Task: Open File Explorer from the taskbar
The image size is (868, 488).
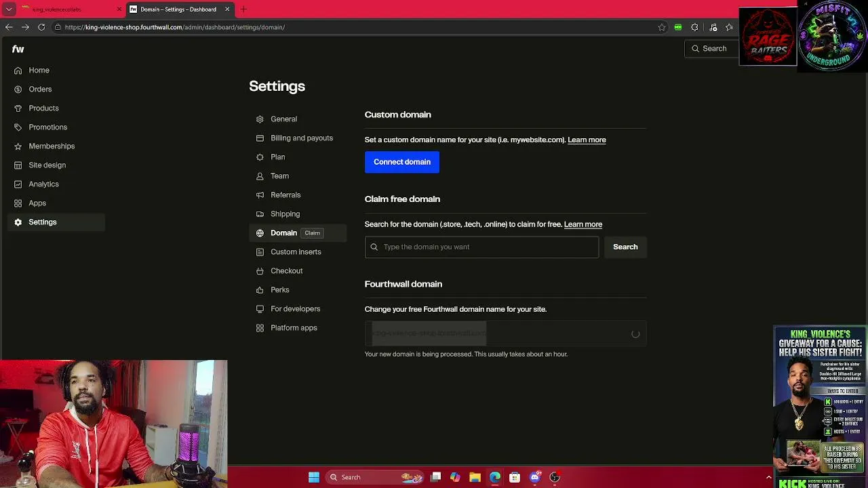Action: pos(475,477)
